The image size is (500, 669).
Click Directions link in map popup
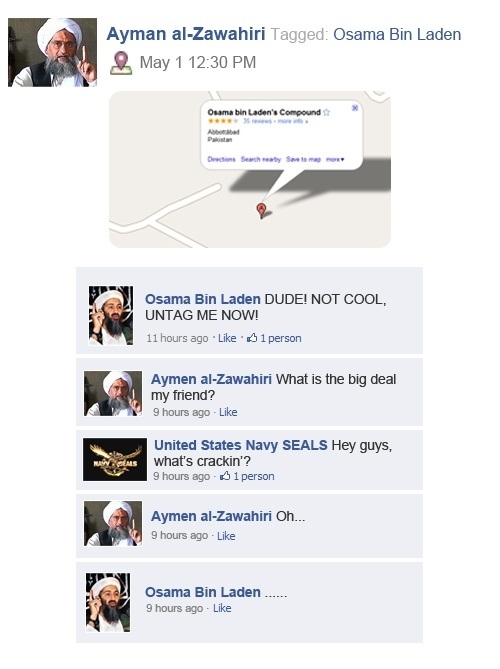coord(221,159)
